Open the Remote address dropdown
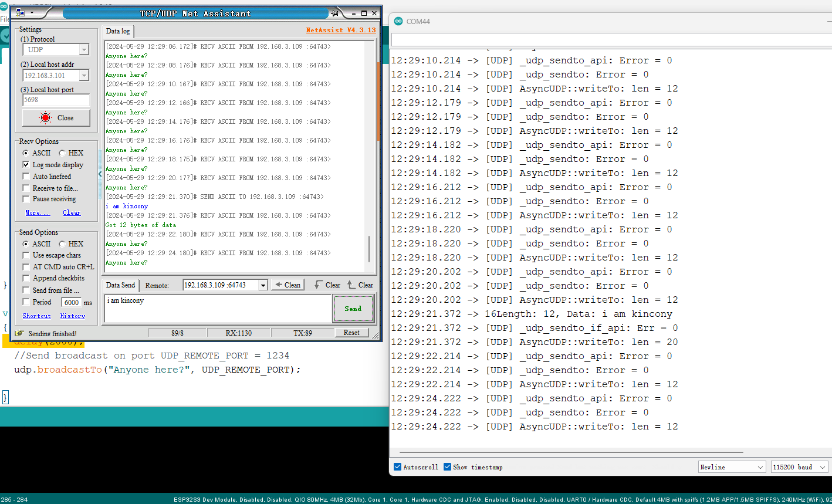The height and width of the screenshot is (504, 832). (263, 285)
